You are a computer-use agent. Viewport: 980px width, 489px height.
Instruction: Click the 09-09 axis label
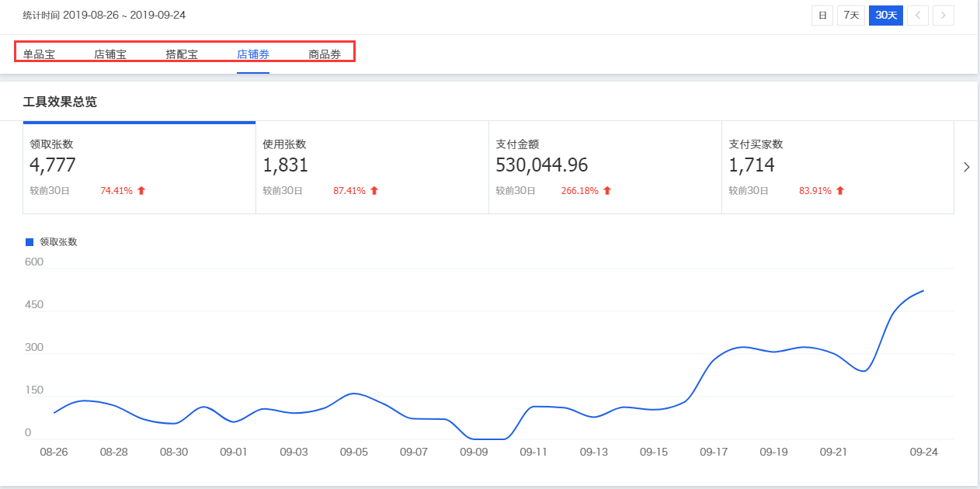tap(474, 453)
